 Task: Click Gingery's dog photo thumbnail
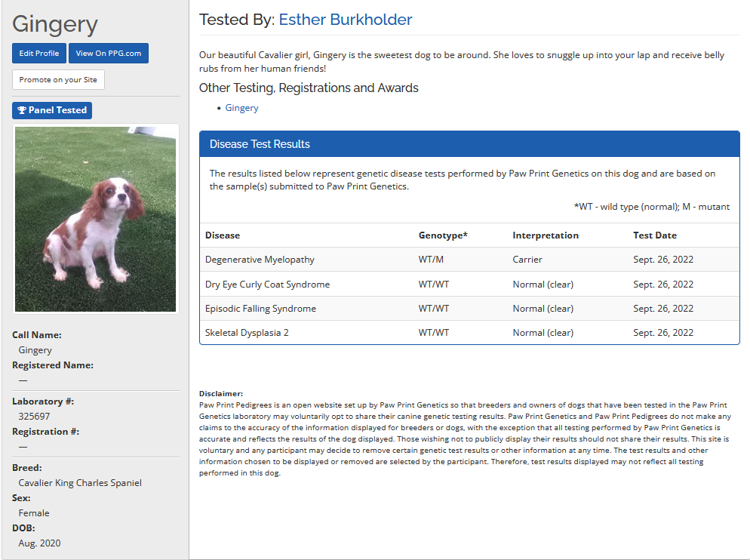[96, 218]
